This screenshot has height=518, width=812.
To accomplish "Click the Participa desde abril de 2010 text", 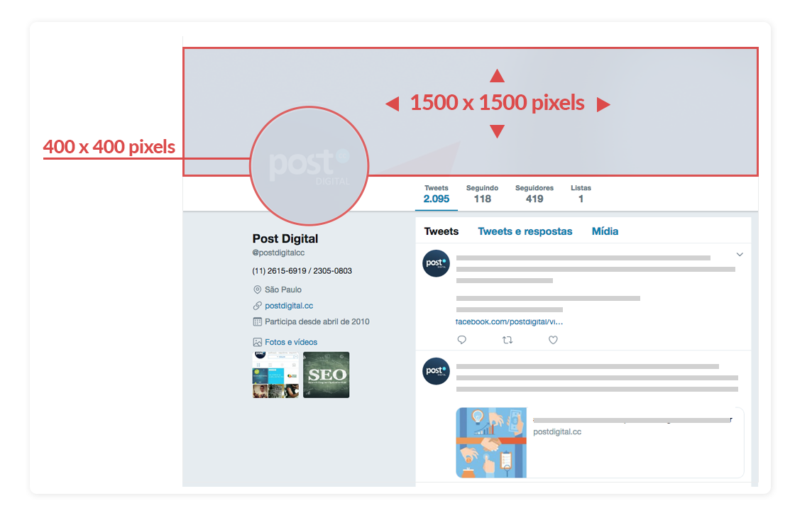I will click(x=317, y=322).
